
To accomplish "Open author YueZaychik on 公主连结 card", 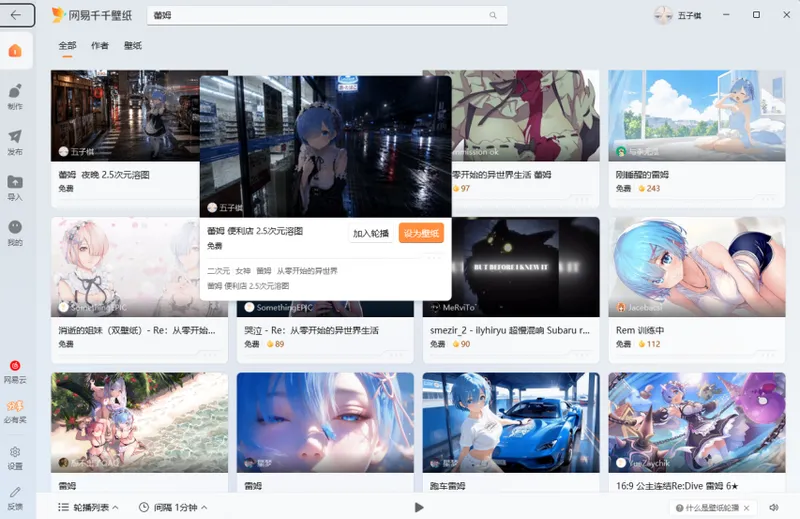I will pyautogui.click(x=643, y=463).
